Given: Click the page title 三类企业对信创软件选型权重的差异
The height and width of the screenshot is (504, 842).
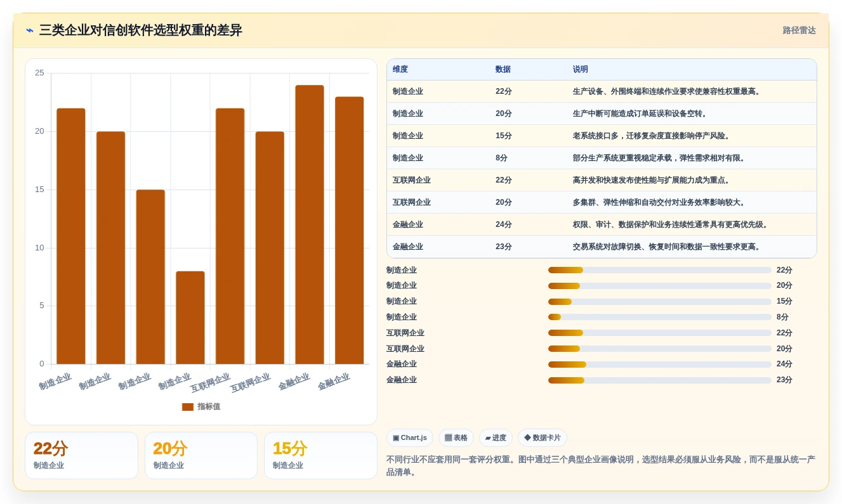Looking at the screenshot, I should tap(141, 30).
